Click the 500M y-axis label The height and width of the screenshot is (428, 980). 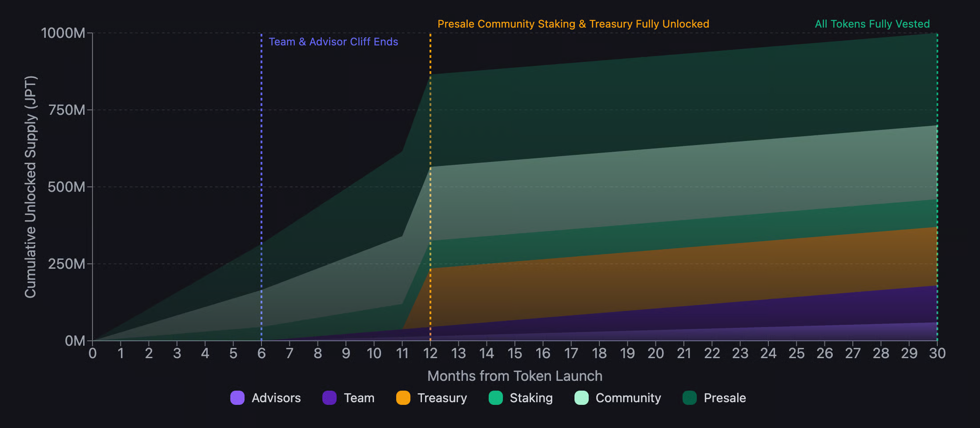pos(66,187)
